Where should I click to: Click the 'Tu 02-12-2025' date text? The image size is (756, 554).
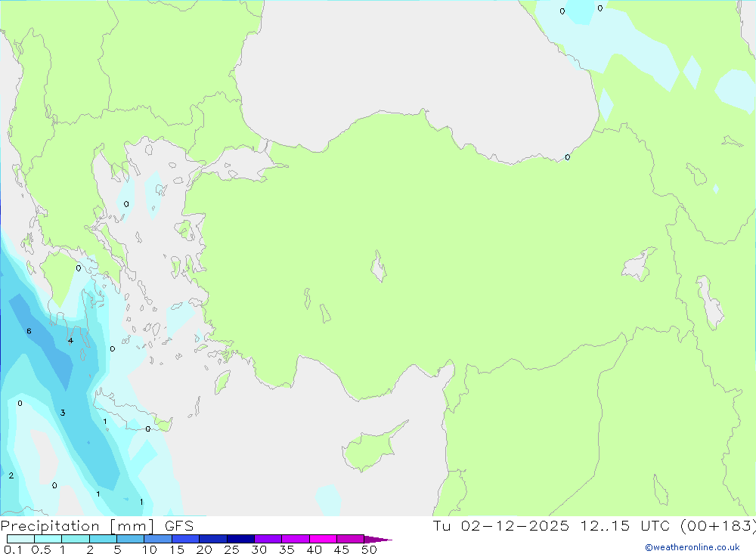(501, 526)
